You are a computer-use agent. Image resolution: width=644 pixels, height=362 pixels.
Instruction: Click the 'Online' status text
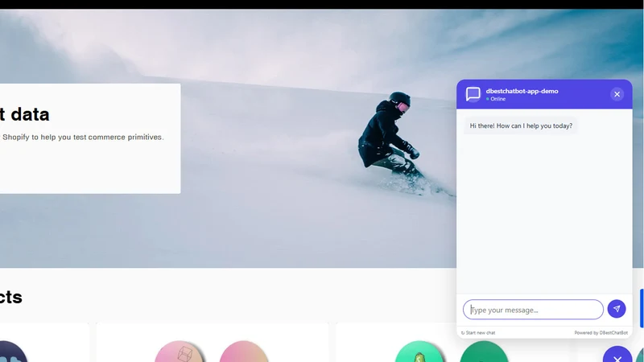pyautogui.click(x=497, y=99)
